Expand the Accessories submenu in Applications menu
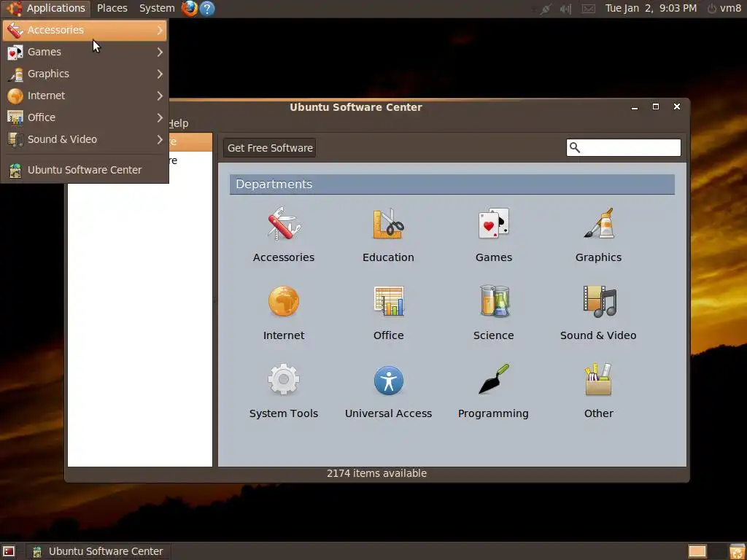Screen dimensions: 747x560 85,30
